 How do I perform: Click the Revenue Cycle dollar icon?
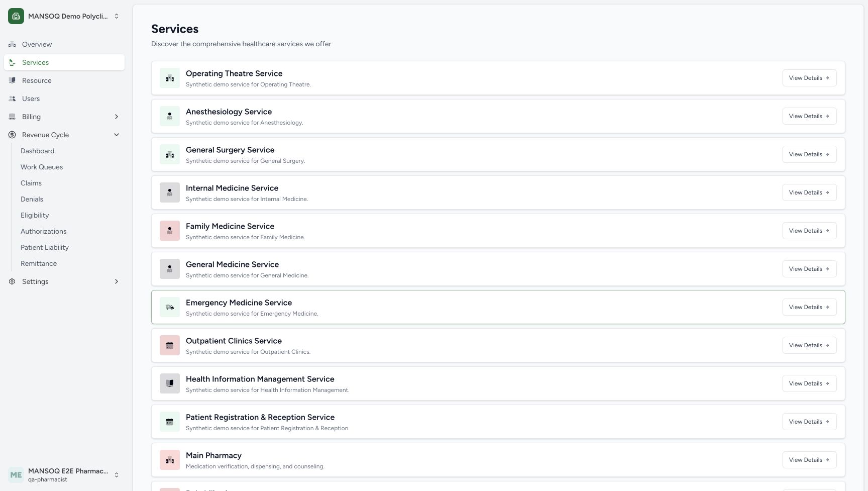coord(12,135)
